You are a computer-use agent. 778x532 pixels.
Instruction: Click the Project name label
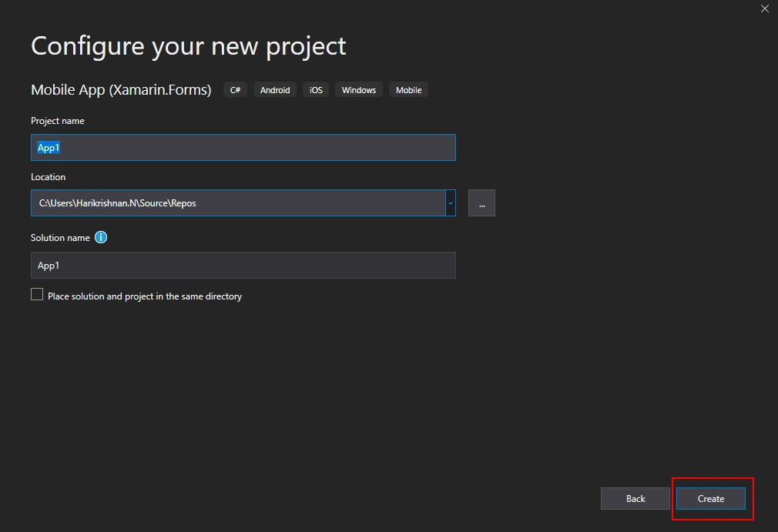(58, 121)
